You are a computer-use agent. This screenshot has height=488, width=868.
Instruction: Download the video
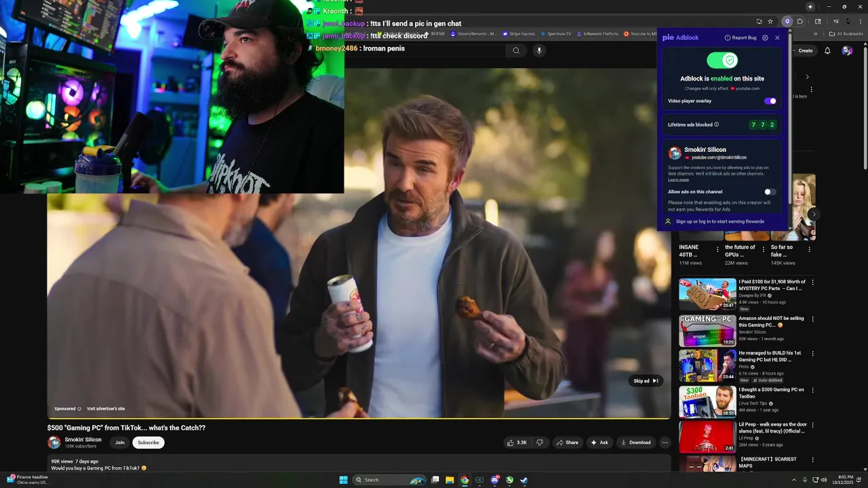[x=635, y=443]
